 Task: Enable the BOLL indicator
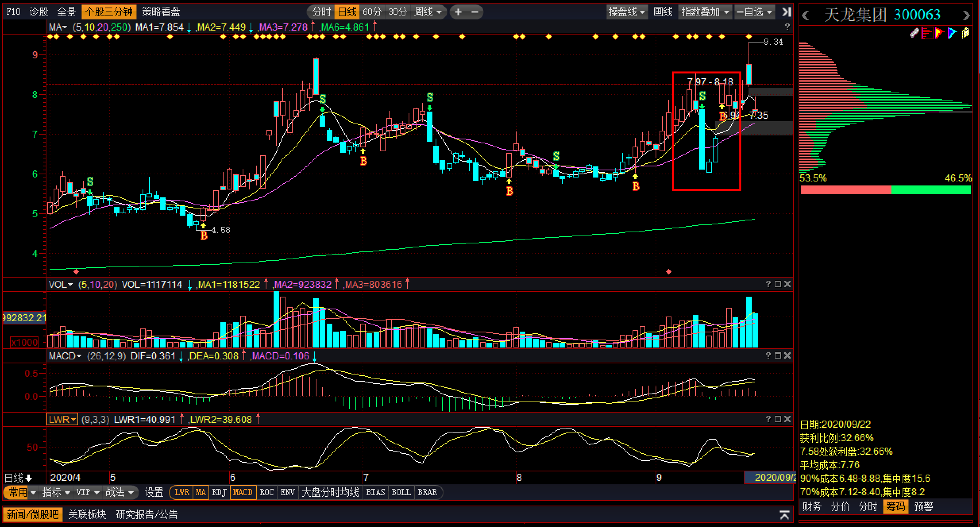(x=401, y=492)
